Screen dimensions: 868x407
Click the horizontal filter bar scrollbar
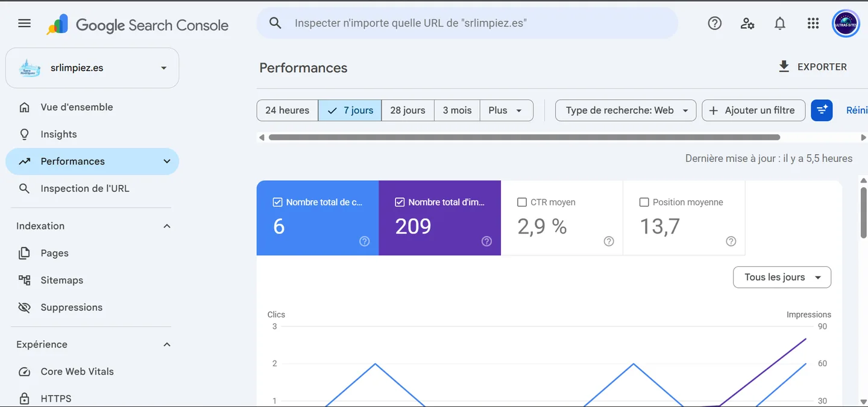(524, 137)
